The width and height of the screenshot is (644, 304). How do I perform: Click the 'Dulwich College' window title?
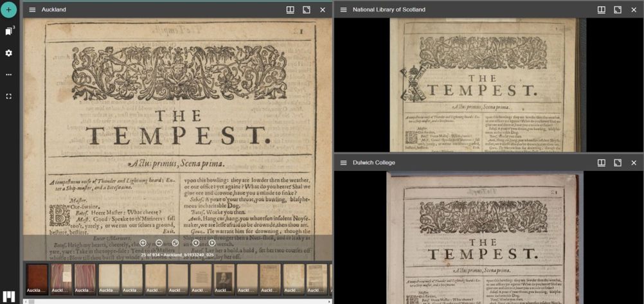click(374, 163)
